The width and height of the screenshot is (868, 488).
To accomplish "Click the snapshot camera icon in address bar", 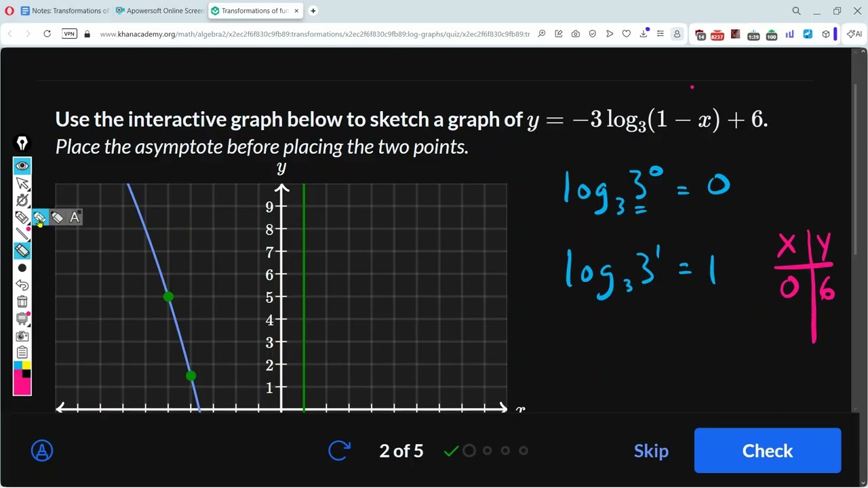I will pos(576,34).
